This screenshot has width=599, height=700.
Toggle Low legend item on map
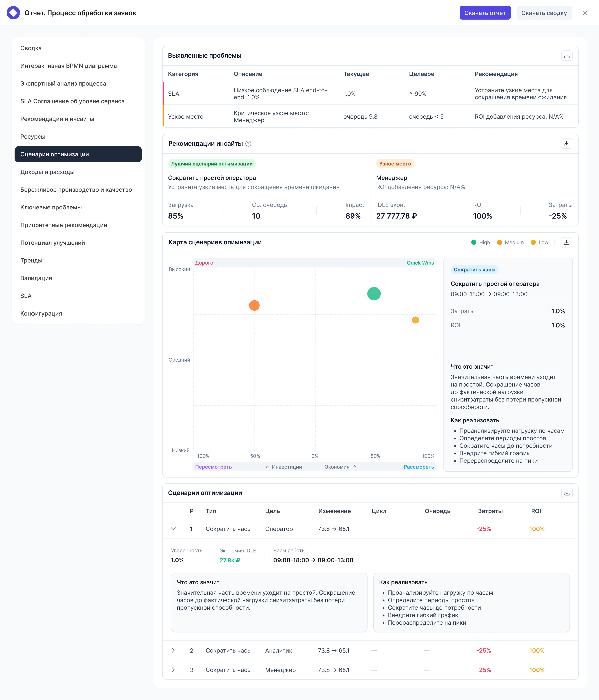coord(539,242)
